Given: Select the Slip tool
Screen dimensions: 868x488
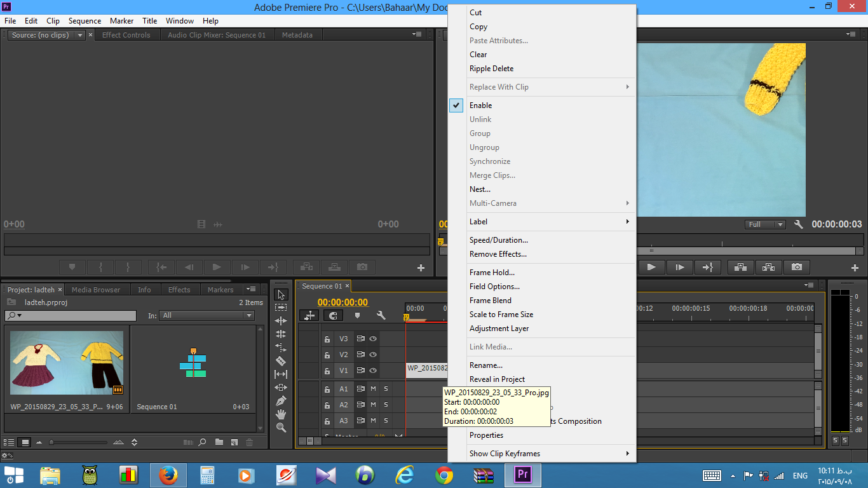Looking at the screenshot, I should tap(281, 374).
